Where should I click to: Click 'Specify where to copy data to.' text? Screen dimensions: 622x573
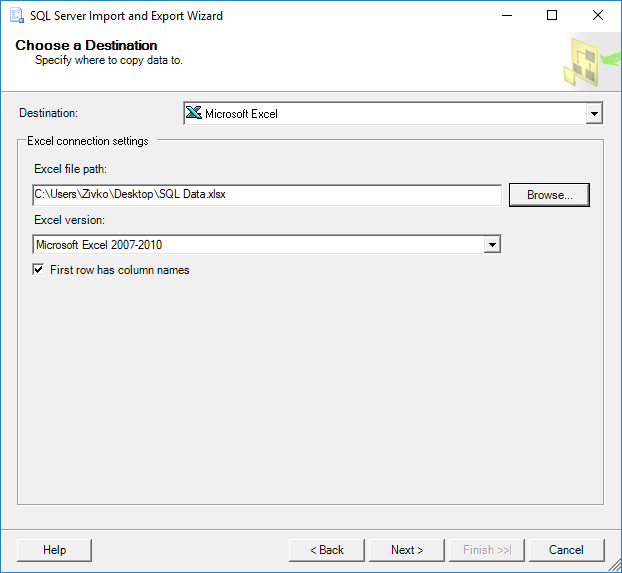tap(109, 60)
